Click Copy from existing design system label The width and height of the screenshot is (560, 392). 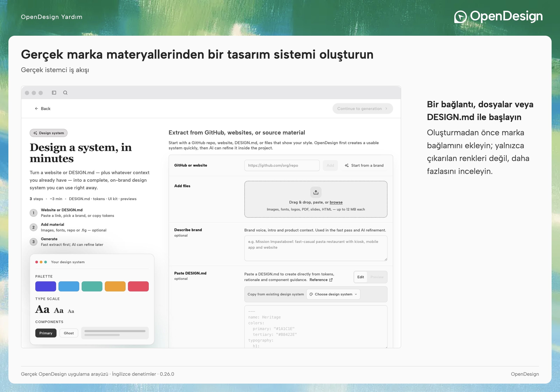(276, 294)
